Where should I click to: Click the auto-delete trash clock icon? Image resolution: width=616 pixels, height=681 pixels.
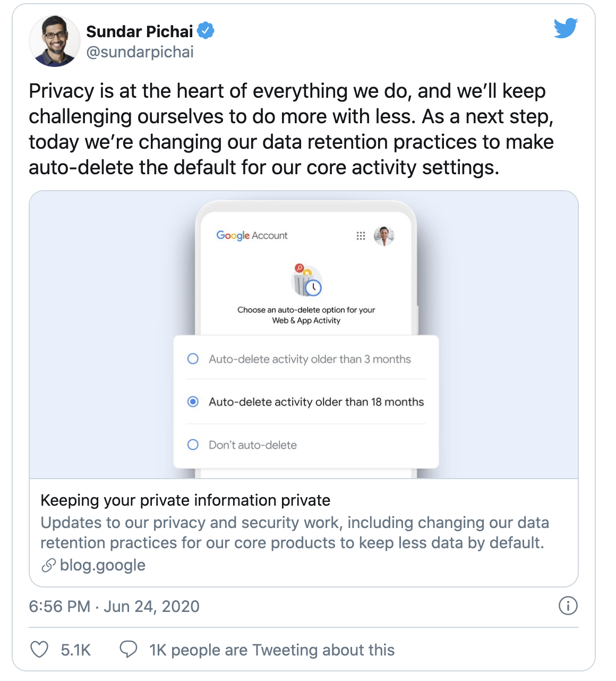pyautogui.click(x=307, y=280)
